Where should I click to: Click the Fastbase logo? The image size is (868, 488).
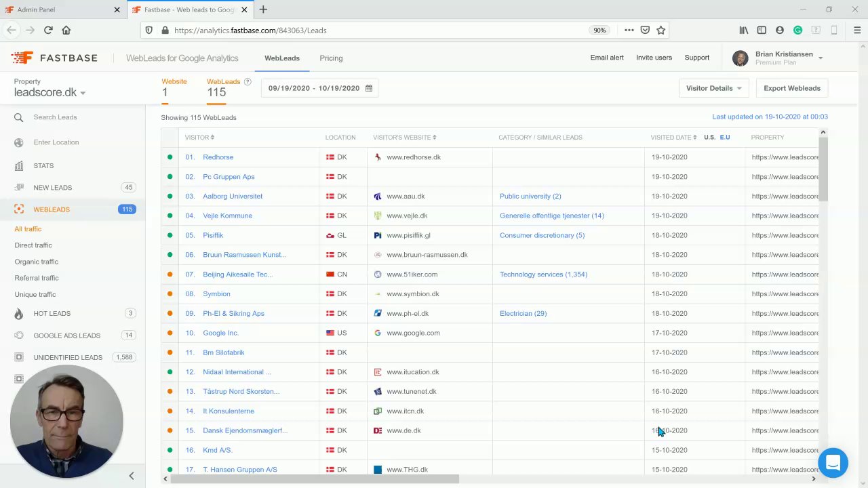coord(55,58)
